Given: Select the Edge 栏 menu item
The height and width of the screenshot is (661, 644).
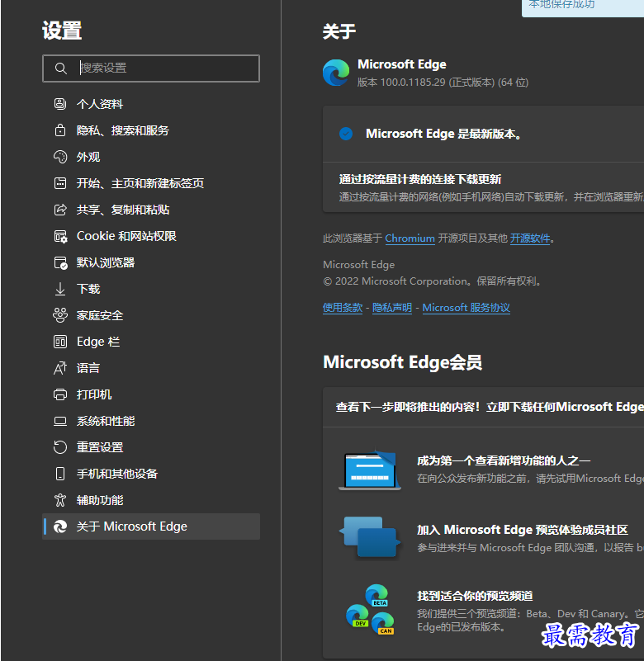Looking at the screenshot, I should tap(151, 342).
